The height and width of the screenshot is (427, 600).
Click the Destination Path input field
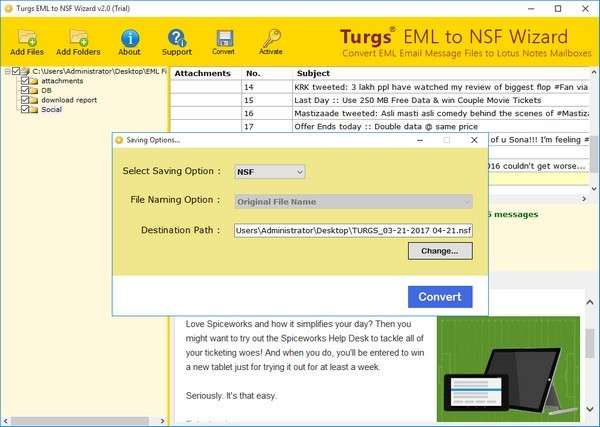click(x=353, y=231)
